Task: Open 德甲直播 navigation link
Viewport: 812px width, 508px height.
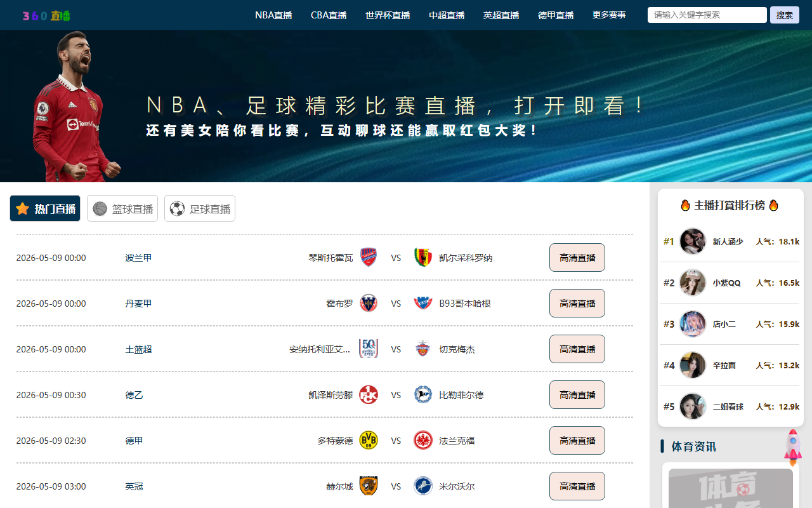Action: point(556,15)
